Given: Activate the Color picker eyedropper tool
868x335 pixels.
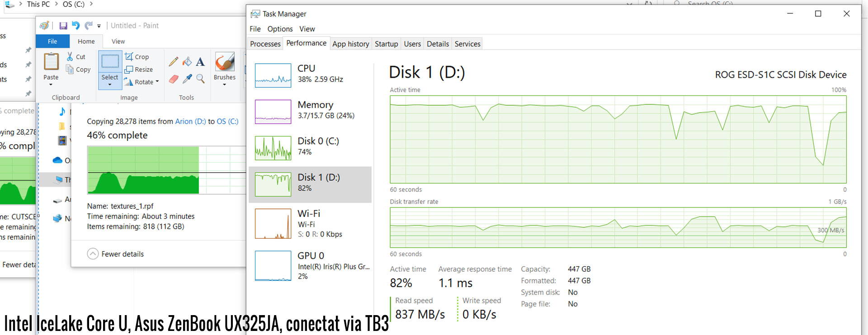Looking at the screenshot, I should (187, 79).
